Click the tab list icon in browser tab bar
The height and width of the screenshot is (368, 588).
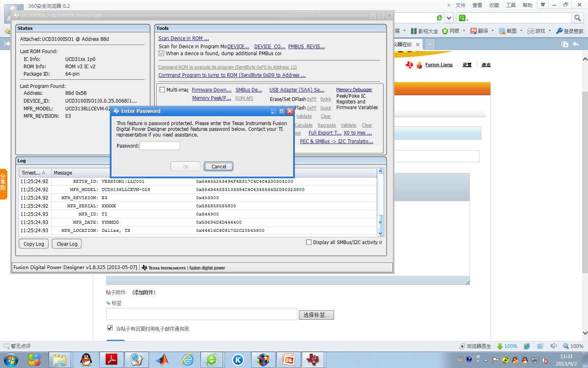[x=565, y=44]
